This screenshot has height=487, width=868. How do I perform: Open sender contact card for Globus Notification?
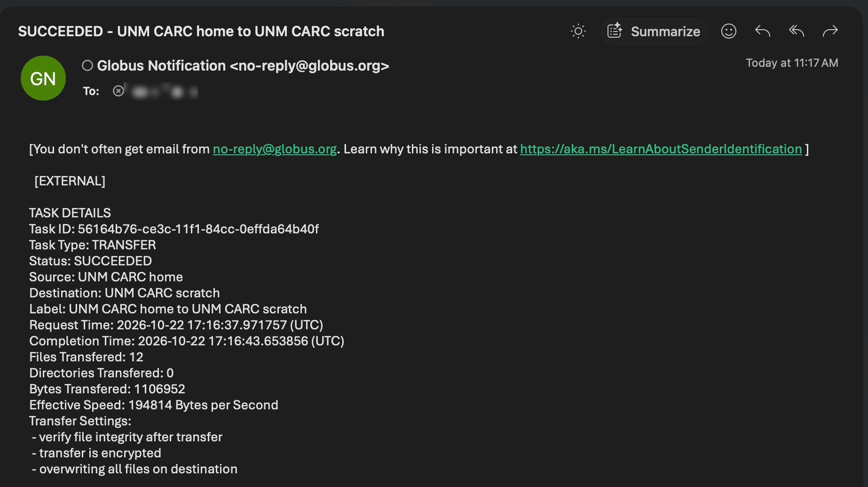point(243,65)
